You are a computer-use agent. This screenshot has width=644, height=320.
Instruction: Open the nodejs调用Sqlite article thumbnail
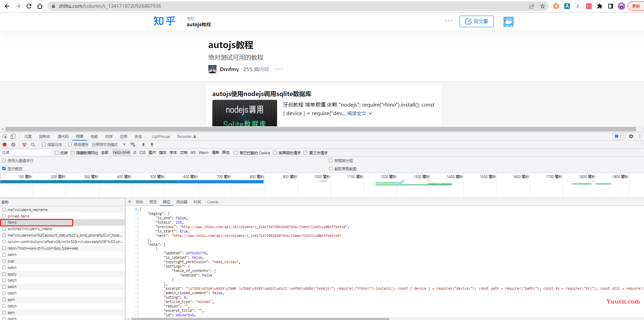[245, 113]
